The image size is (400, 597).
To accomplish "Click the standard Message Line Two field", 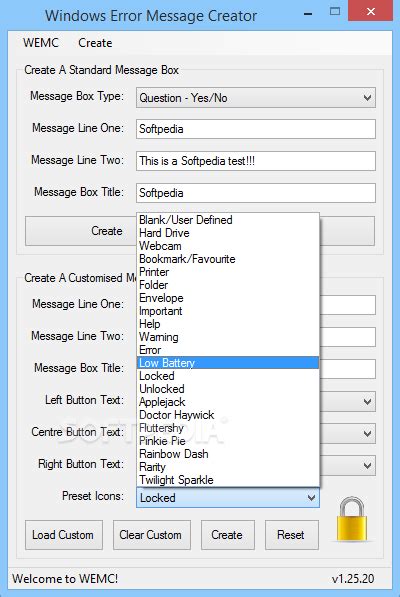I will click(x=256, y=161).
